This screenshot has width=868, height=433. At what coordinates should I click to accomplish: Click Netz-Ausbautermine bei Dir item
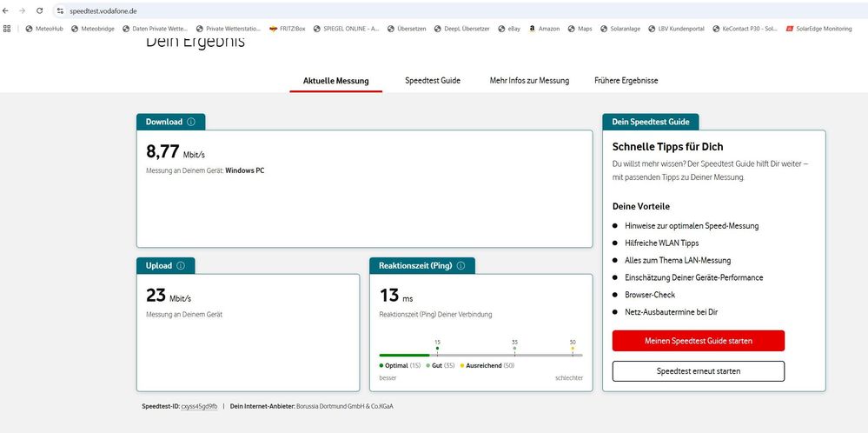pyautogui.click(x=671, y=312)
